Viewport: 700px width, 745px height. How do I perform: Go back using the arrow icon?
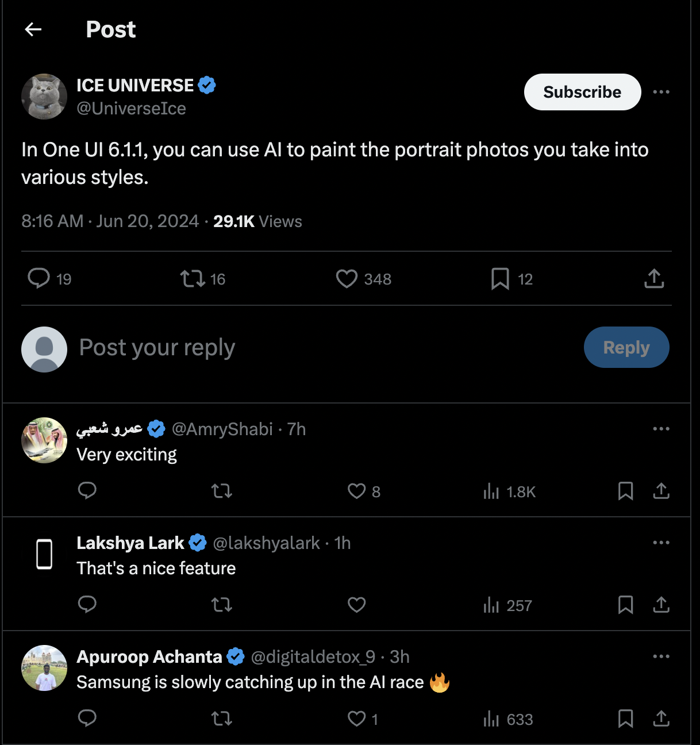coord(33,29)
